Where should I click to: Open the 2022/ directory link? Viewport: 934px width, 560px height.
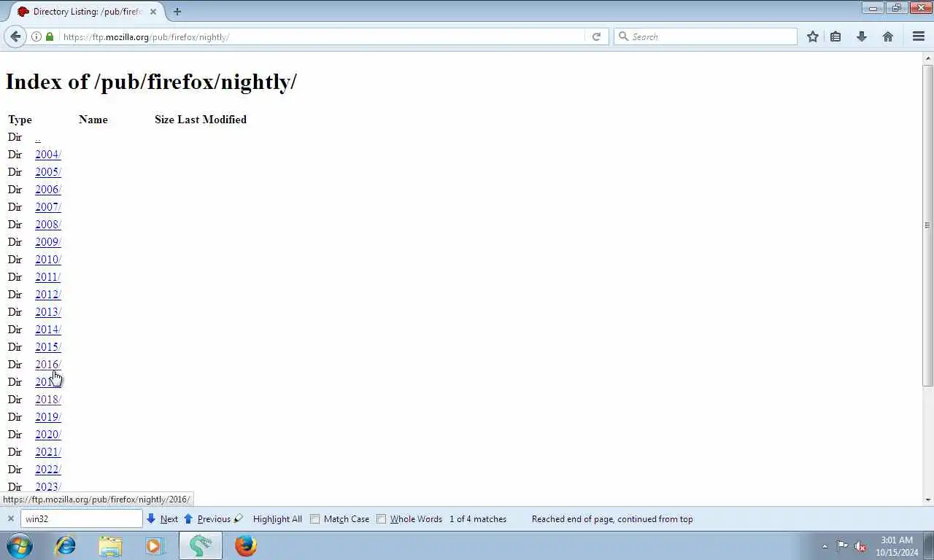click(48, 470)
